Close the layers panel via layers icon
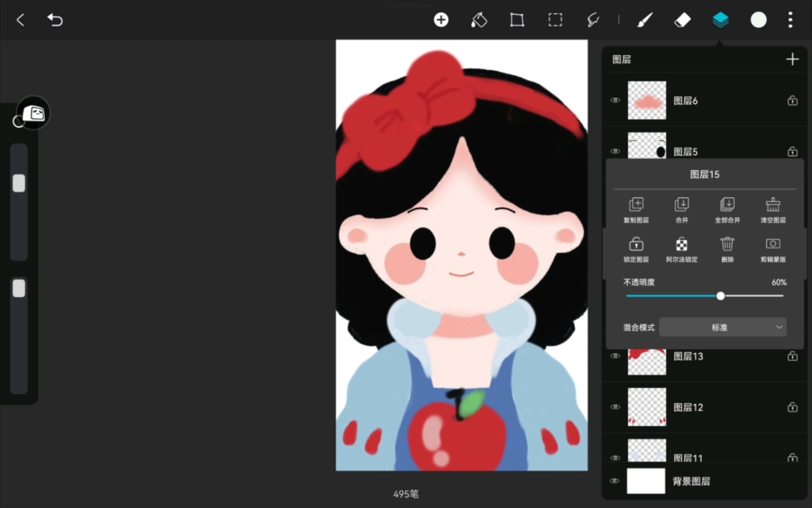The height and width of the screenshot is (508, 812). pos(720,20)
